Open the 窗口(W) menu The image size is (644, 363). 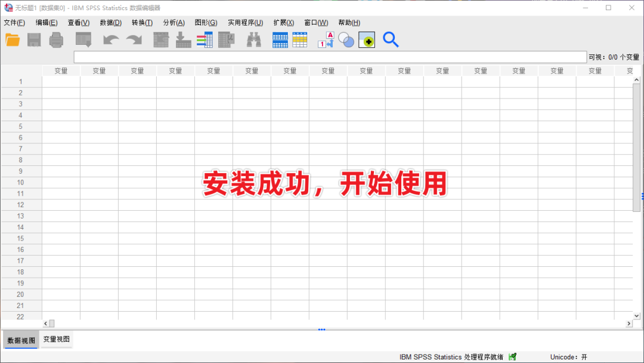click(x=316, y=23)
